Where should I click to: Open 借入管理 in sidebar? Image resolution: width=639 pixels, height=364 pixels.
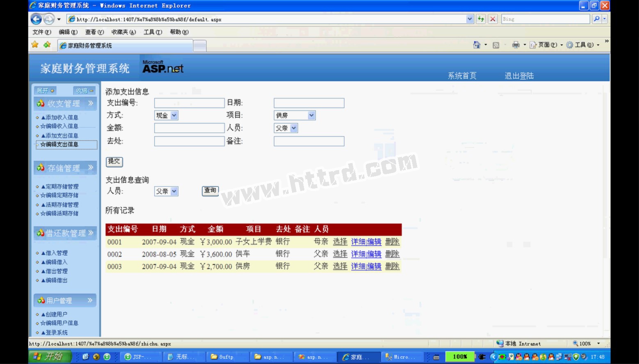point(54,253)
